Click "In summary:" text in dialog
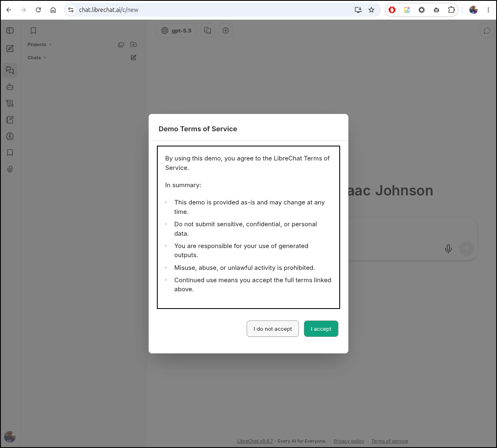Image resolution: width=497 pixels, height=448 pixels. (183, 185)
